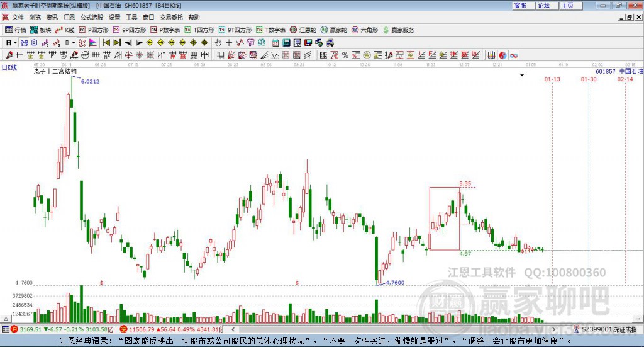Open the 交易委托 menu
Viewport: 644px width, 347px height.
pos(171,17)
